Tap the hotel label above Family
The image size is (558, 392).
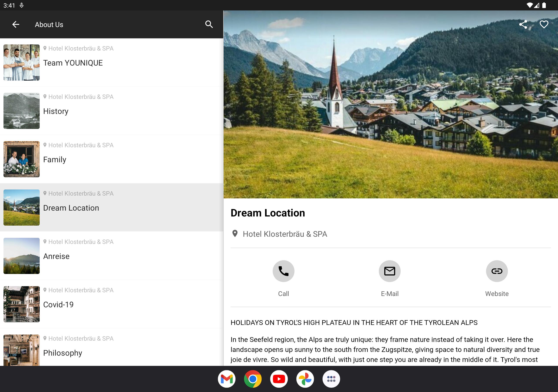click(x=81, y=145)
